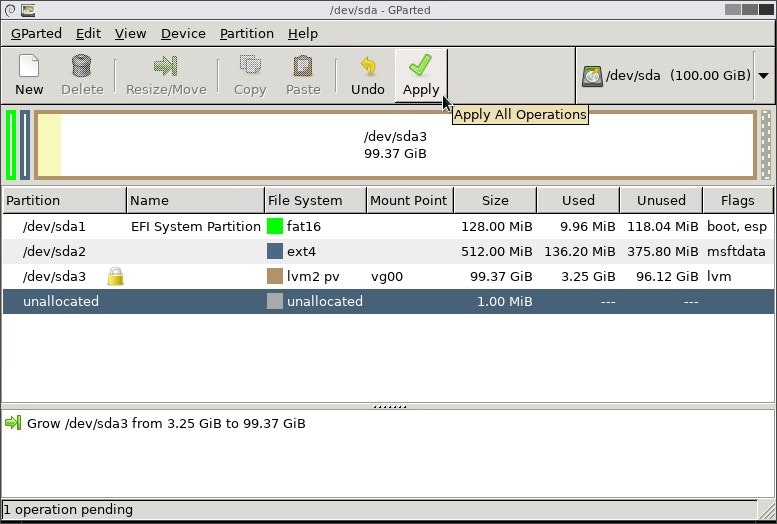Click the boot, esp flags cell
Image resolution: width=777 pixels, height=524 pixels.
pyautogui.click(x=737, y=227)
